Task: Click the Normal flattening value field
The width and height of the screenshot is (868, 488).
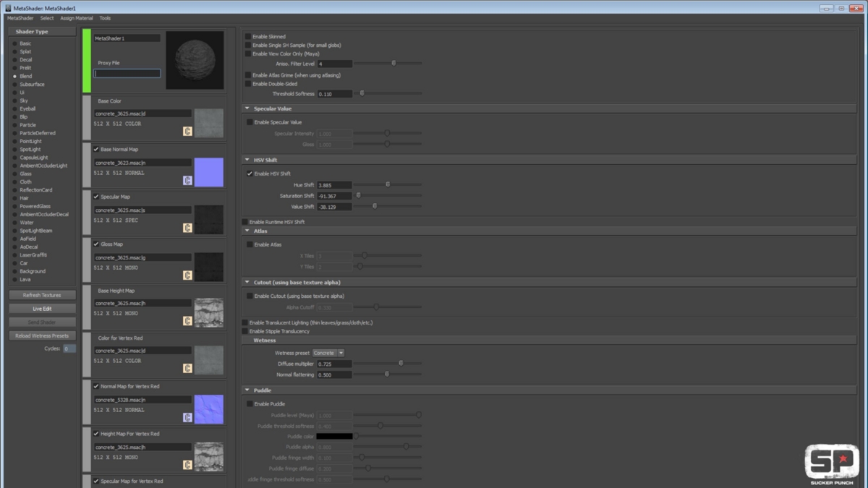Action: pyautogui.click(x=334, y=374)
